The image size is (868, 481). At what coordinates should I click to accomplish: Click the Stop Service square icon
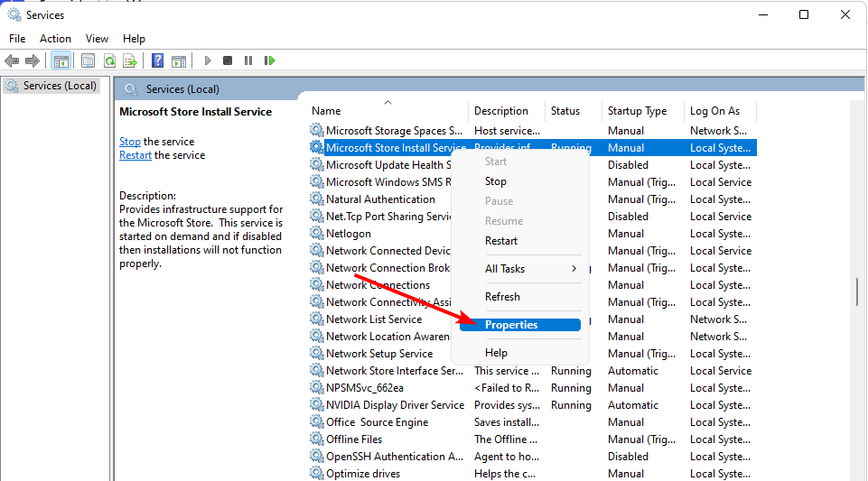[x=228, y=60]
